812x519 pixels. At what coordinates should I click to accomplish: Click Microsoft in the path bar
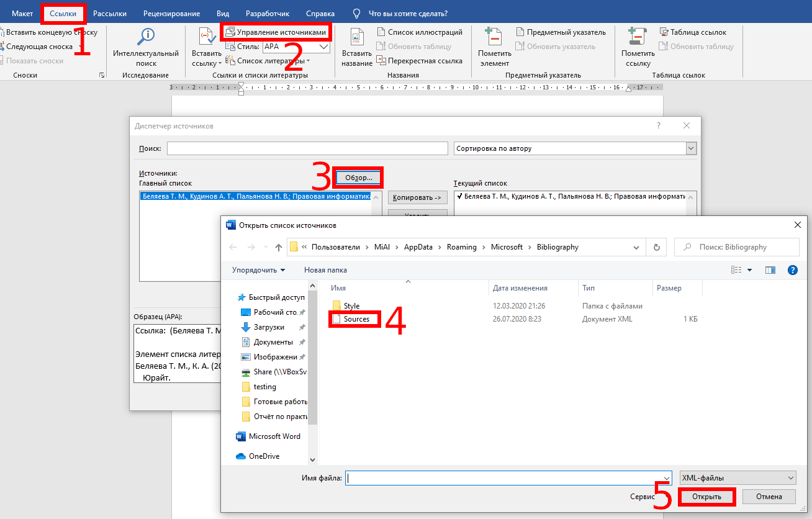(507, 247)
